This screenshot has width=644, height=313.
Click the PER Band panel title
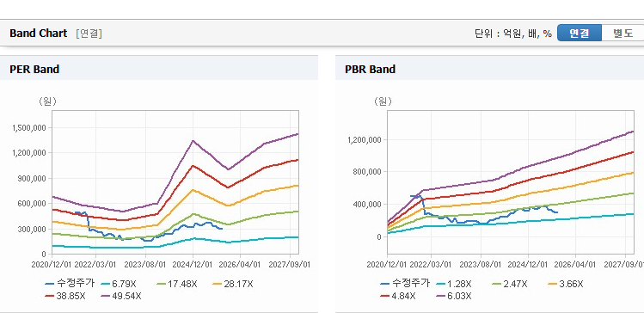tap(34, 69)
